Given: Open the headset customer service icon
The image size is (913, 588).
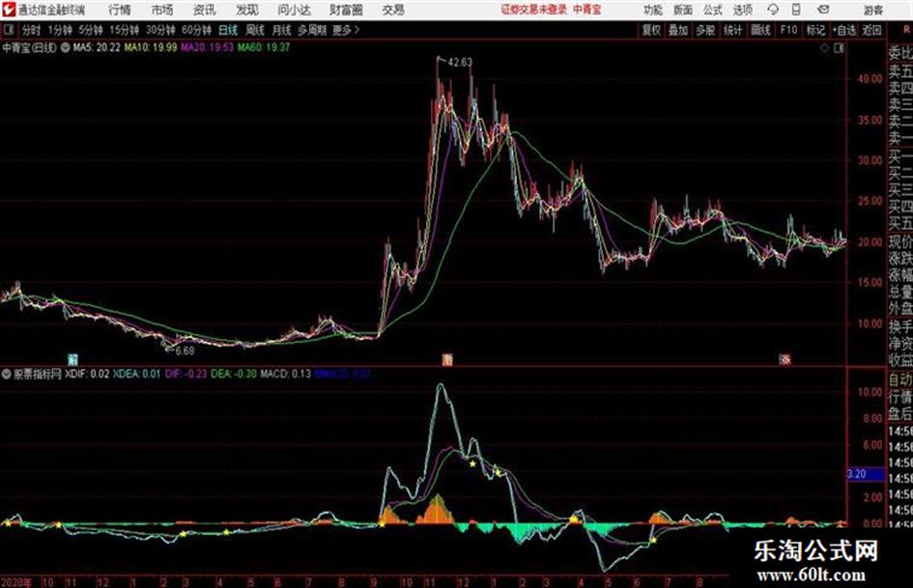Looking at the screenshot, I should click(773, 10).
